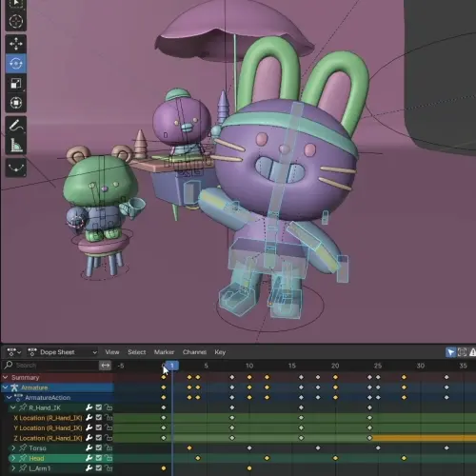The height and width of the screenshot is (476, 476).
Task: Expand the Head channel group
Action: coord(13,458)
